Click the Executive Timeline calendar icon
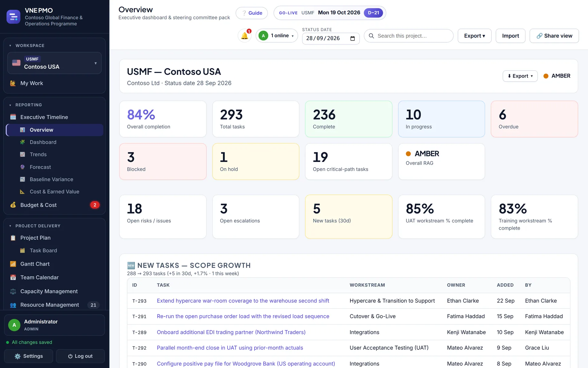588x368 pixels. click(x=13, y=117)
